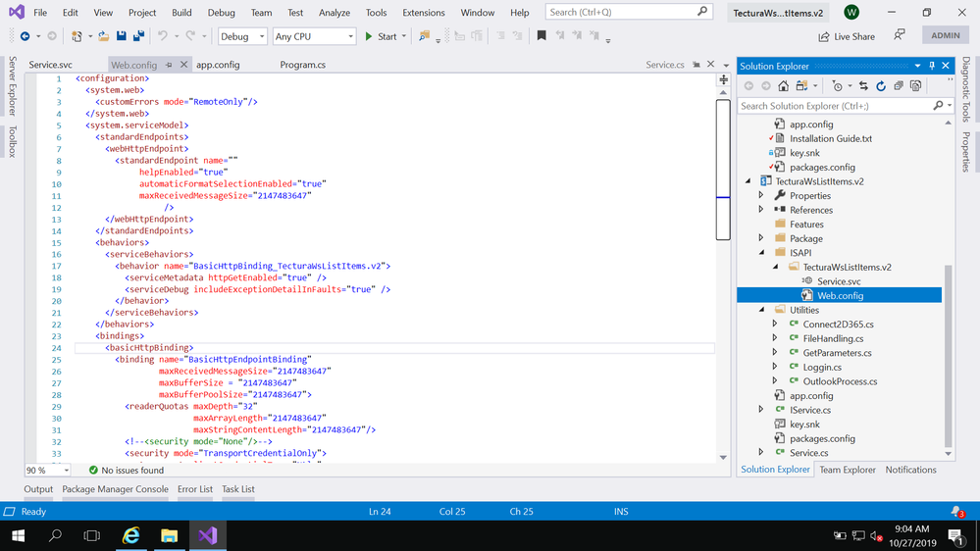The height and width of the screenshot is (551, 980).
Task: Open the Any CPU platform dropdown
Action: pyautogui.click(x=314, y=36)
